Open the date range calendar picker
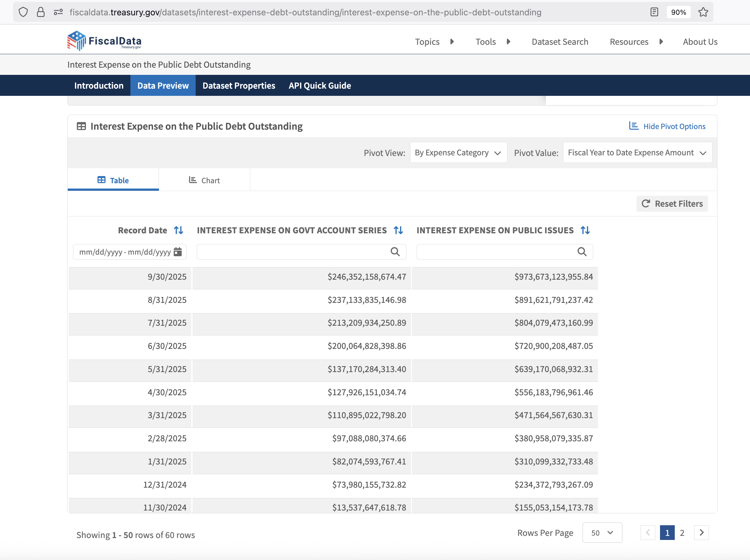 coord(178,252)
